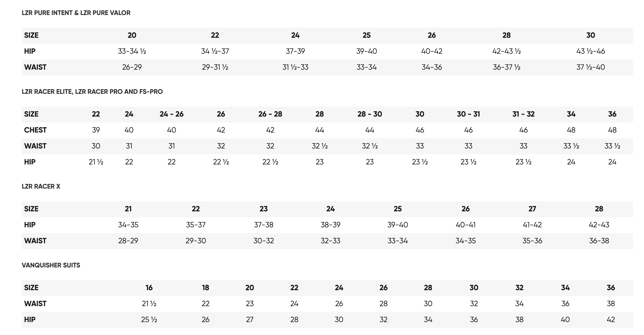
Task: Select the 41-42 hip range cell
Action: [x=532, y=225]
